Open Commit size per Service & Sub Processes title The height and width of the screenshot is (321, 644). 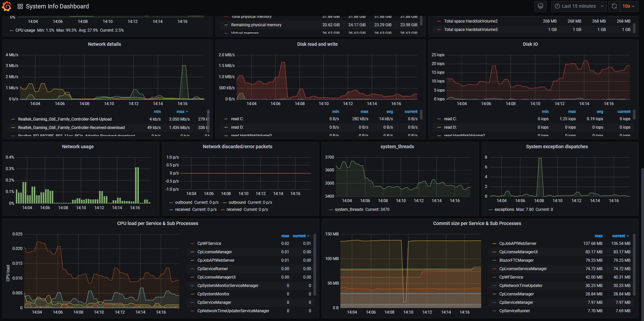click(477, 223)
